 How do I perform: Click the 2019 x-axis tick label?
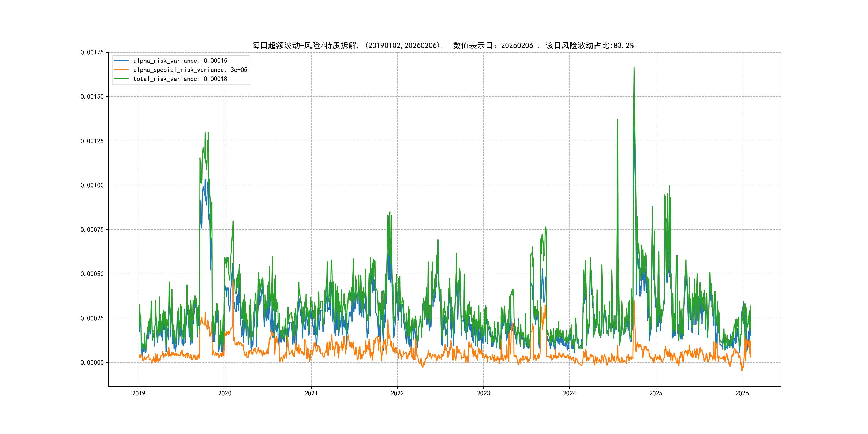139,393
